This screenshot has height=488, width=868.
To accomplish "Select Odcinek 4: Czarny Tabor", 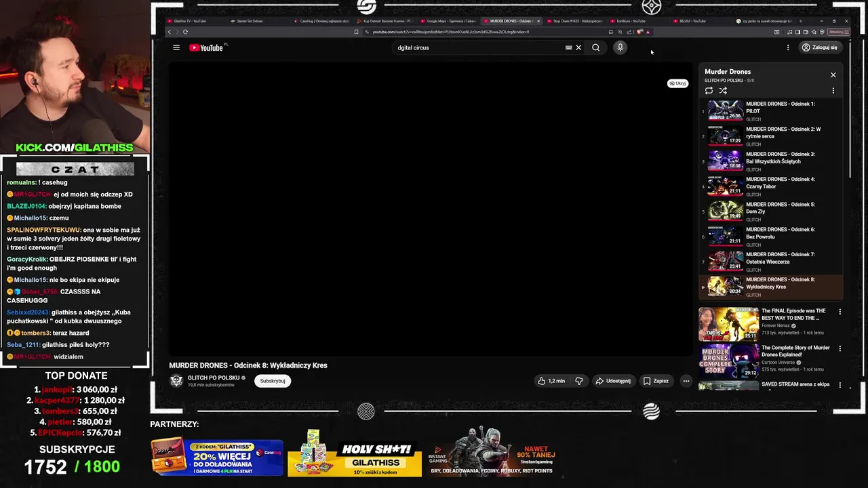I will [x=772, y=186].
